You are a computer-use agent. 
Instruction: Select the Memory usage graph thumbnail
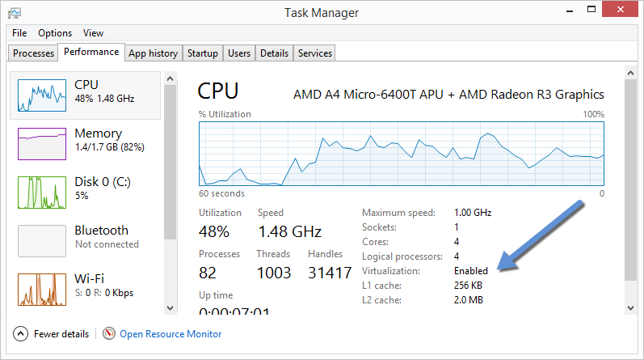click(42, 142)
